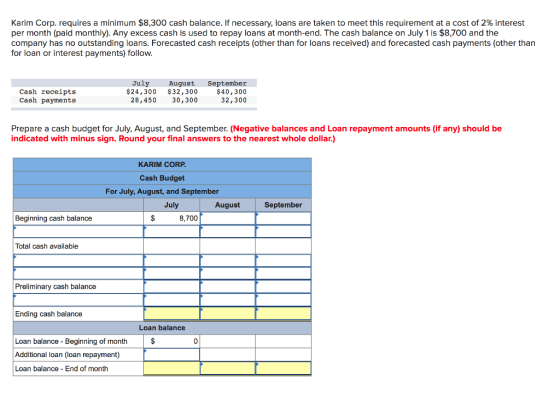This screenshot has height=403, width=560.
Task: Click the 28,450 July cash payments value
Action: pyautogui.click(x=143, y=100)
